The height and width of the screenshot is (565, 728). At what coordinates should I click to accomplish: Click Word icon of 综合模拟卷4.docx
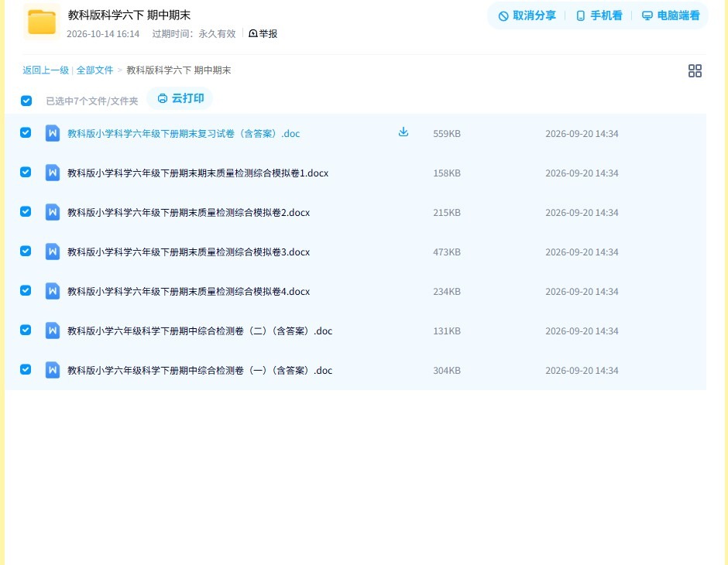[53, 291]
